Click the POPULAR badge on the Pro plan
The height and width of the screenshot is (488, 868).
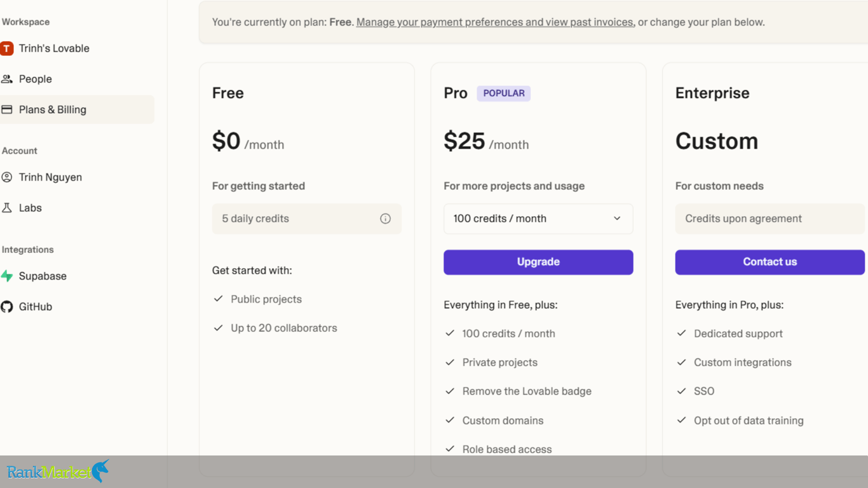click(503, 93)
